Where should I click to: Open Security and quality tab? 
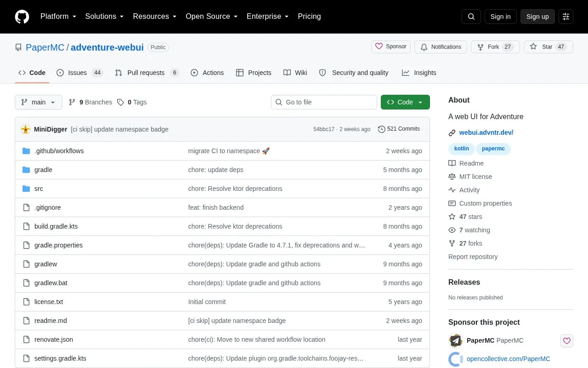click(354, 73)
